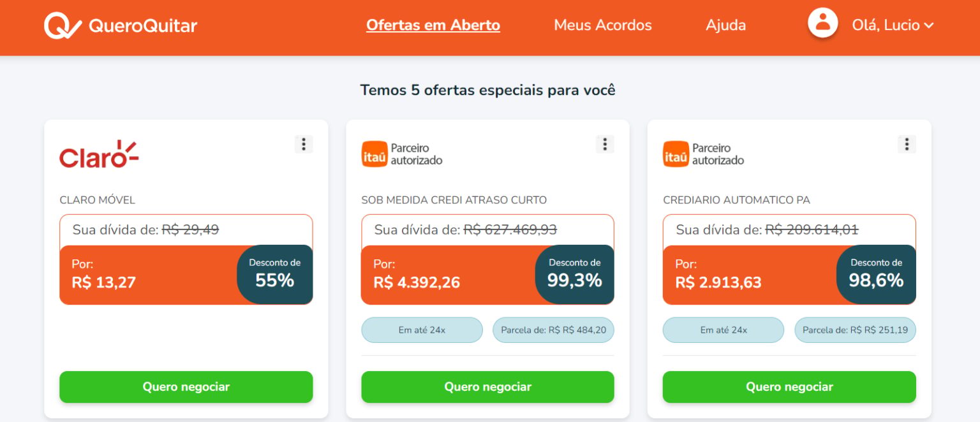Open three-dot menu on Claro card
The image size is (980, 422).
tap(304, 144)
